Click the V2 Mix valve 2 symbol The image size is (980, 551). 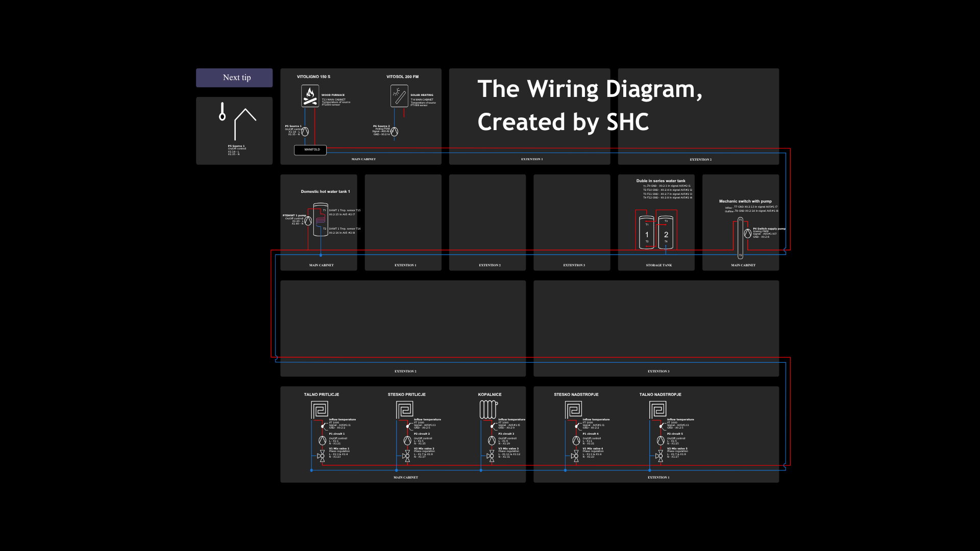coord(406,456)
